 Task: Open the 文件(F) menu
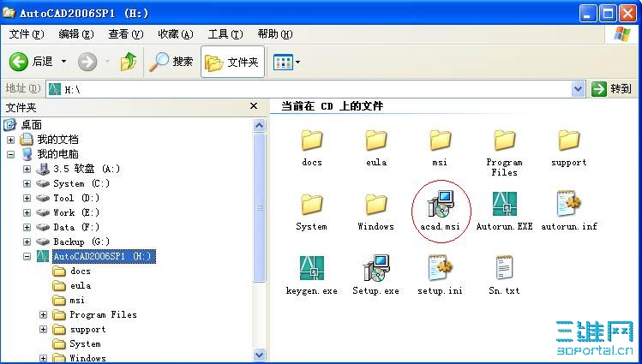tap(27, 34)
